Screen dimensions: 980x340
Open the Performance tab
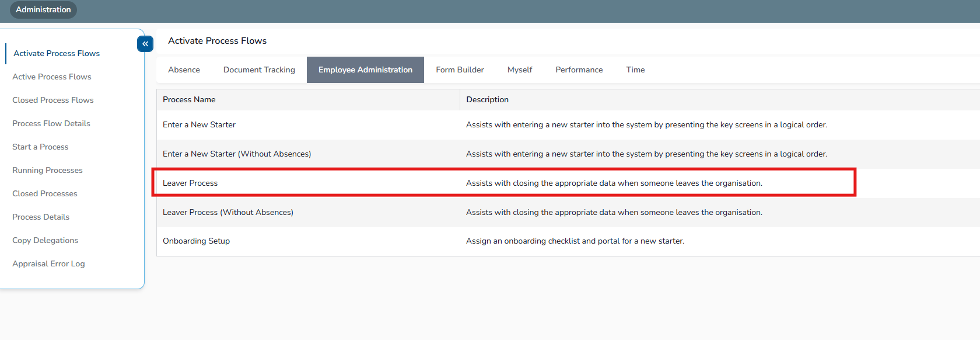coord(579,70)
